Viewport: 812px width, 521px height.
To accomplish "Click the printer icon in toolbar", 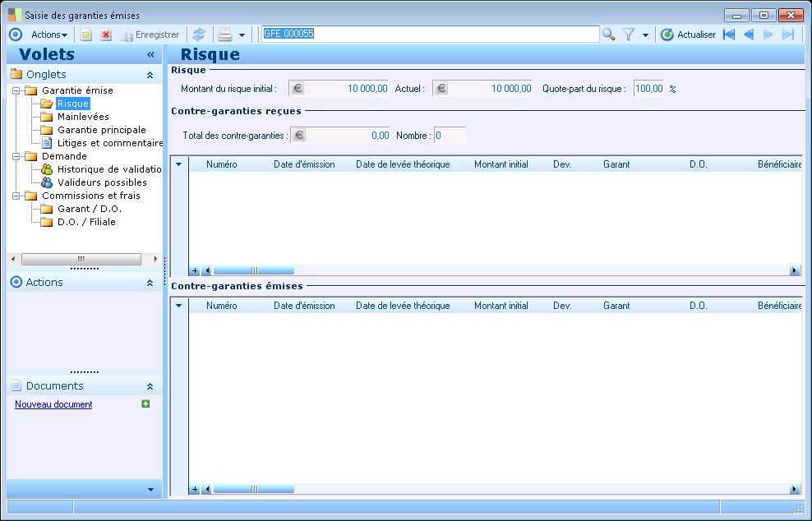I will [225, 35].
